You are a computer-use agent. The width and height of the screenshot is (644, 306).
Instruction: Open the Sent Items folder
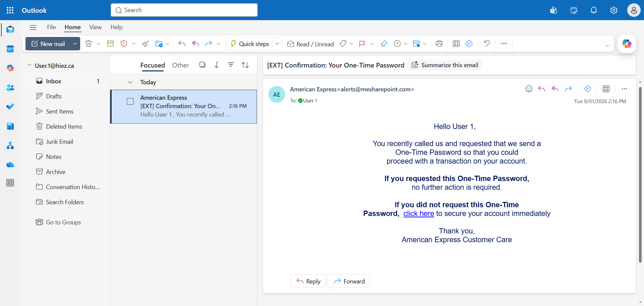60,111
